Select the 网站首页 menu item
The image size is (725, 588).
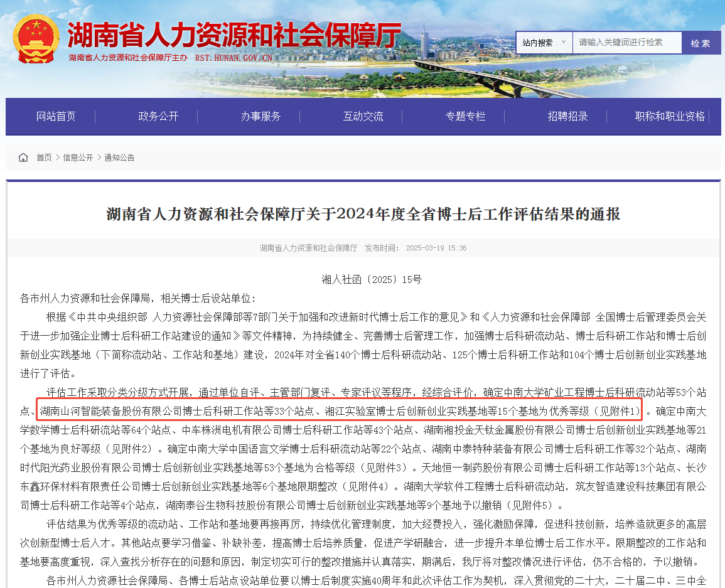[55, 116]
